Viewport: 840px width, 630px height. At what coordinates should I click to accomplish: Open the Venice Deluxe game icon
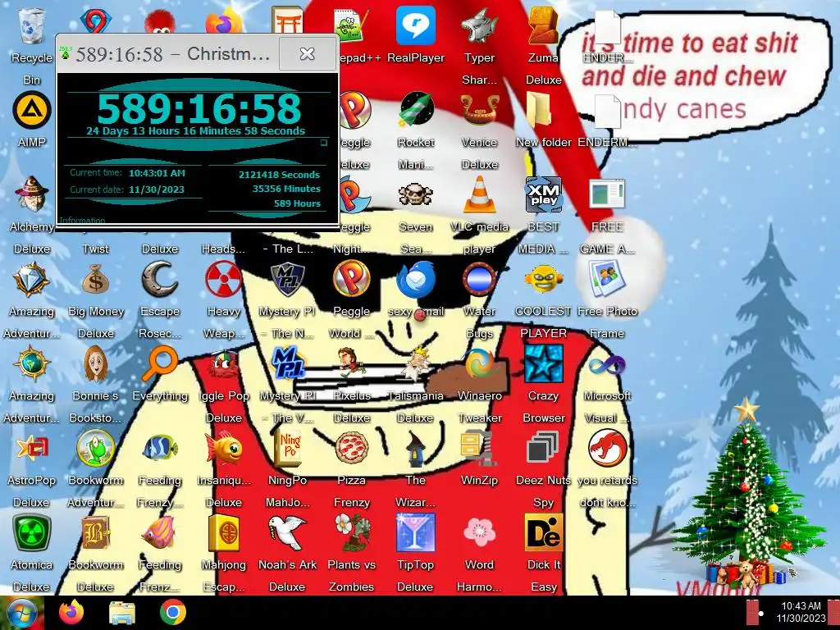pos(479,111)
